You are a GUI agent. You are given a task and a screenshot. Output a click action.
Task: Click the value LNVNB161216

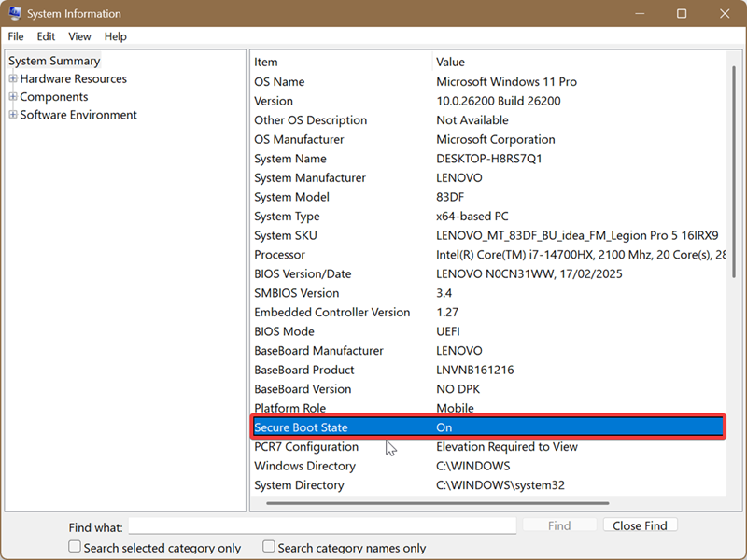pyautogui.click(x=475, y=370)
